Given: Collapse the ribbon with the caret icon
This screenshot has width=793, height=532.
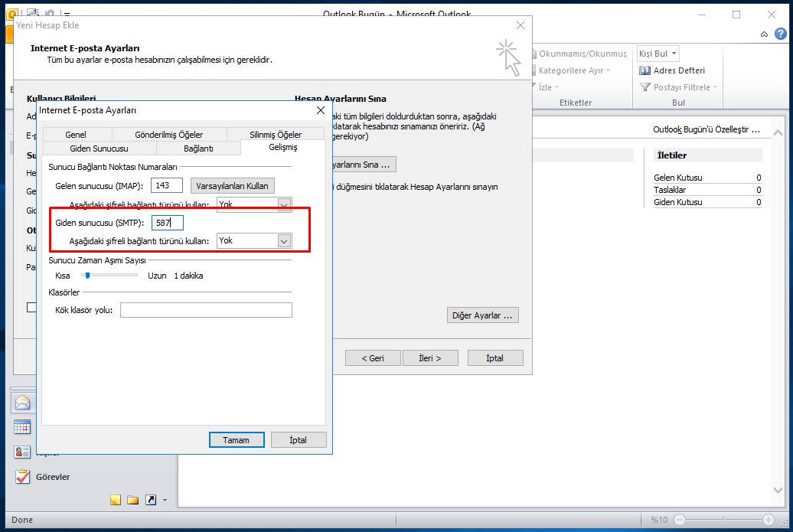Looking at the screenshot, I should 764,34.
